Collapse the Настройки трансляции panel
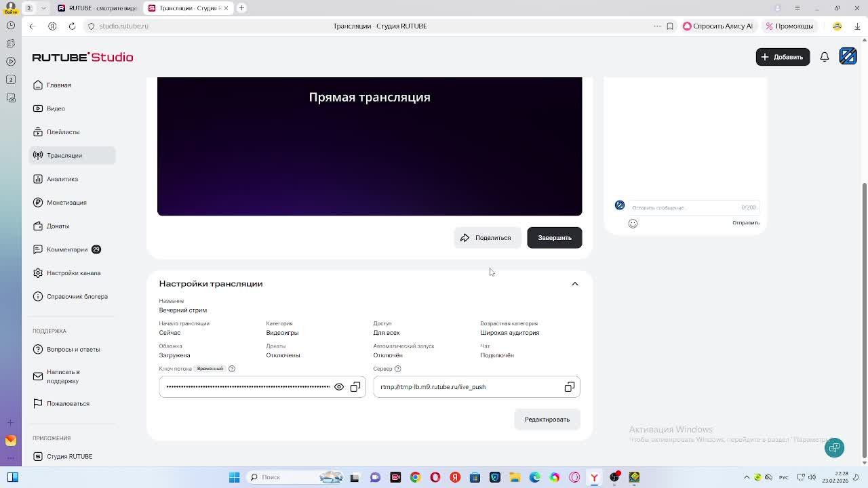Screen dimensions: 868x488 click(x=574, y=284)
